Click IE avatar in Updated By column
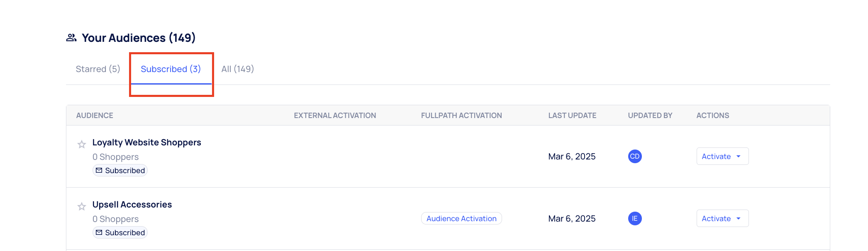Image resolution: width=868 pixels, height=251 pixels. (x=634, y=218)
